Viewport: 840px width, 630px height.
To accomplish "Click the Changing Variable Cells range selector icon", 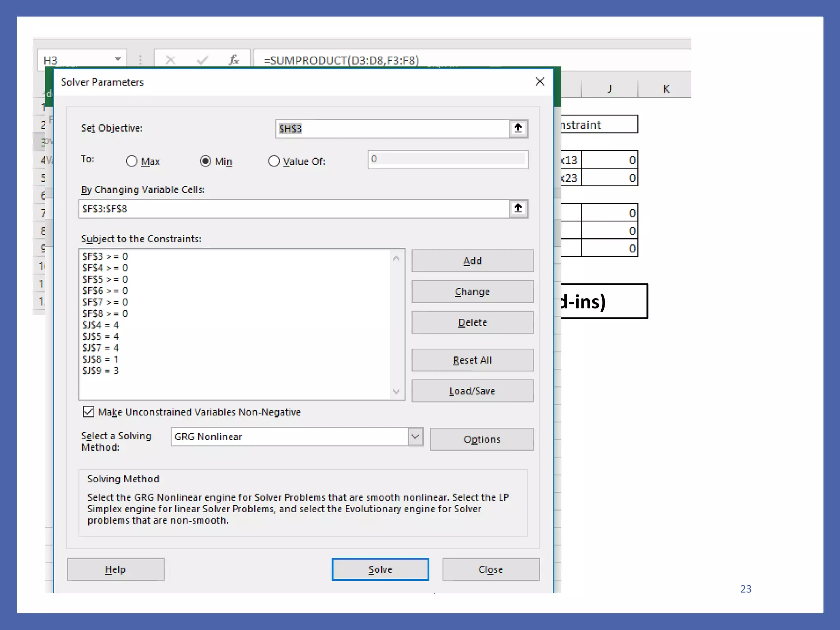I will (x=518, y=209).
